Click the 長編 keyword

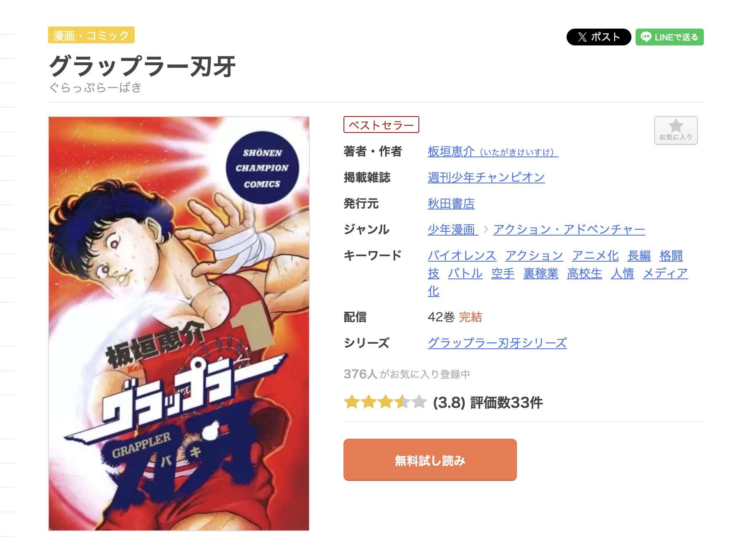[639, 256]
